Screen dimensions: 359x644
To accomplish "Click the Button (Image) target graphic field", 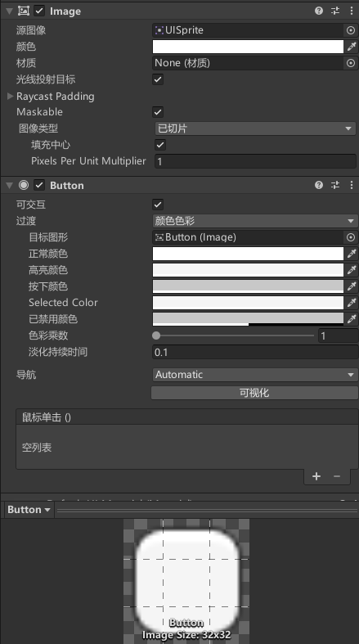I will [x=248, y=237].
